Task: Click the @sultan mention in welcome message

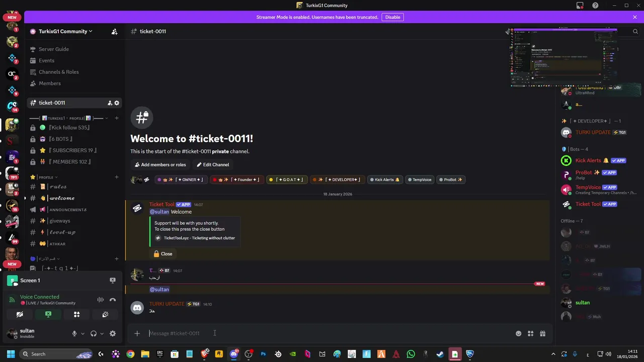Action: 159,212
